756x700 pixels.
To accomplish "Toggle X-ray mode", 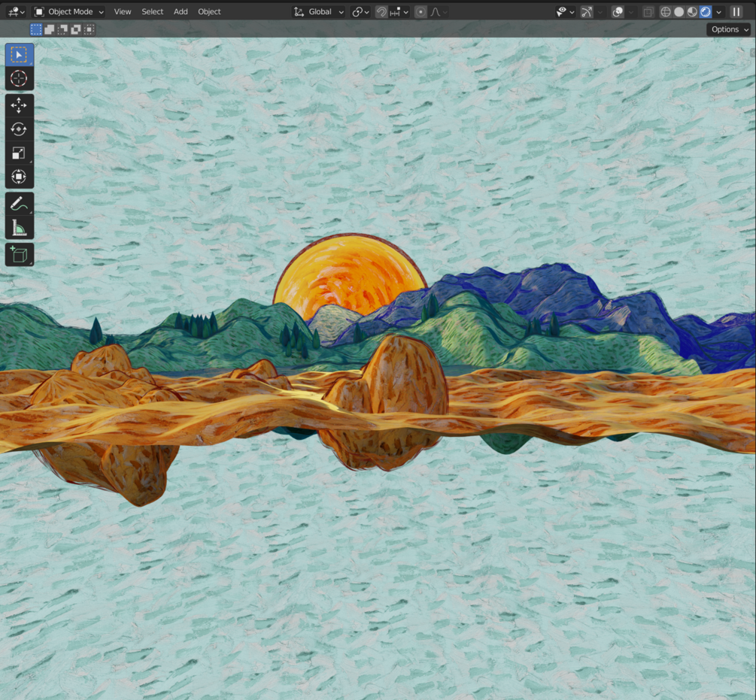I will pos(648,11).
